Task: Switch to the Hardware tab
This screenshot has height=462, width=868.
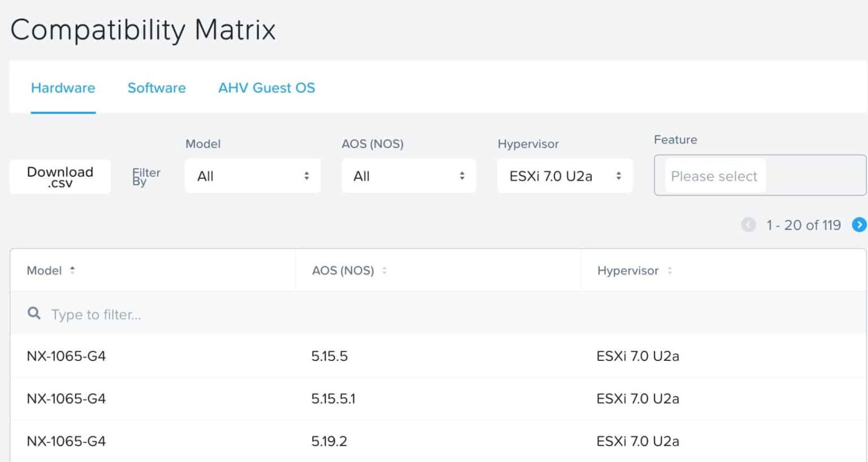Action: click(63, 88)
